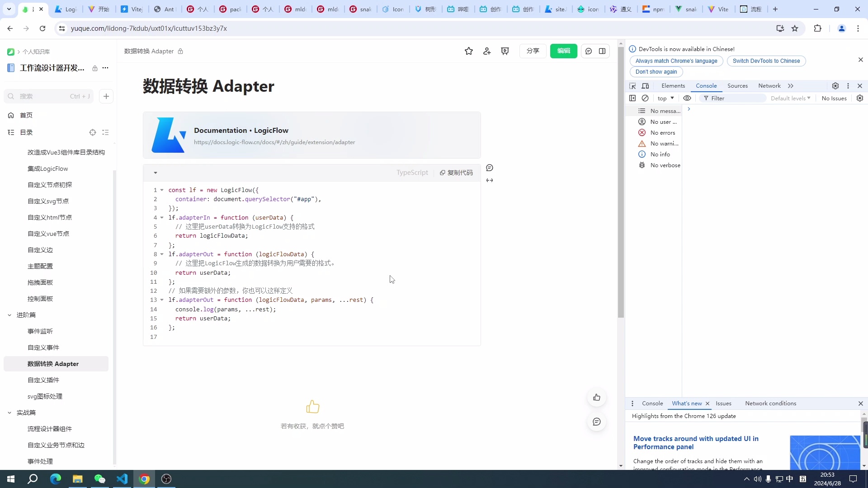868x488 pixels.
Task: Collapse the 进阶篇 section in sidebar
Action: [x=9, y=315]
